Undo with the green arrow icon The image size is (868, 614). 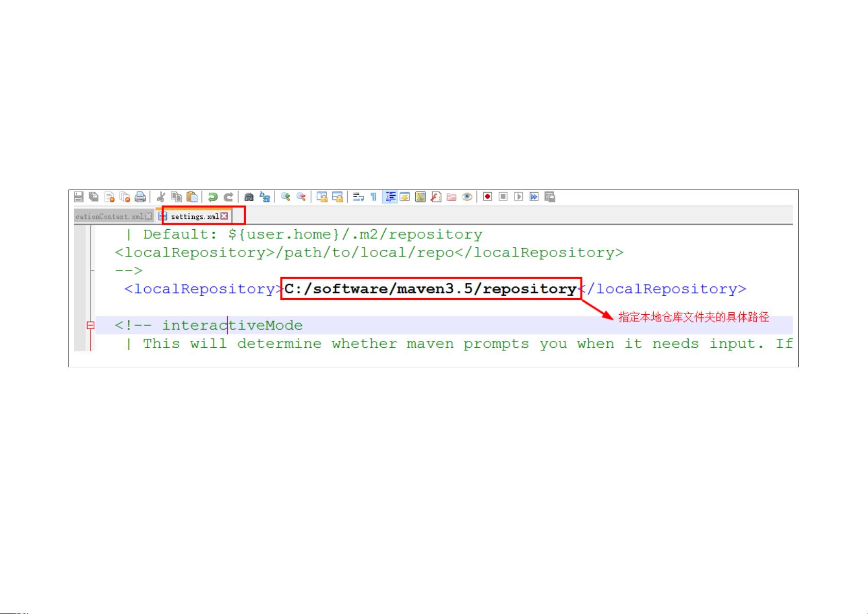click(x=213, y=197)
